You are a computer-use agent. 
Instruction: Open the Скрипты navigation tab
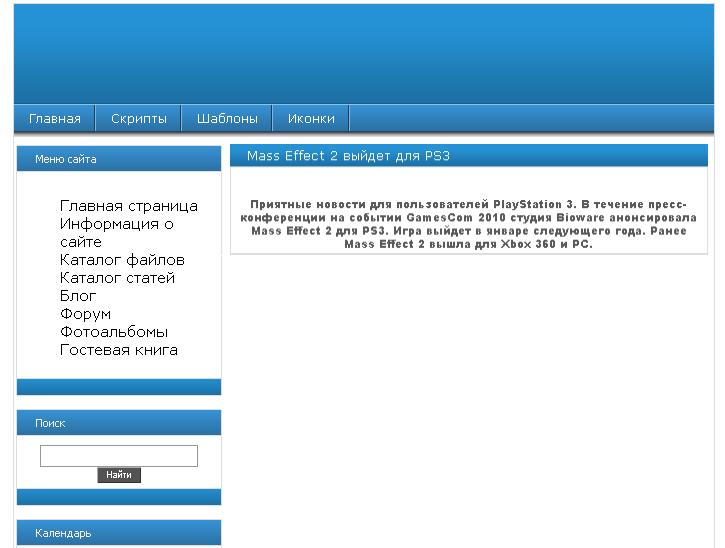coord(138,119)
